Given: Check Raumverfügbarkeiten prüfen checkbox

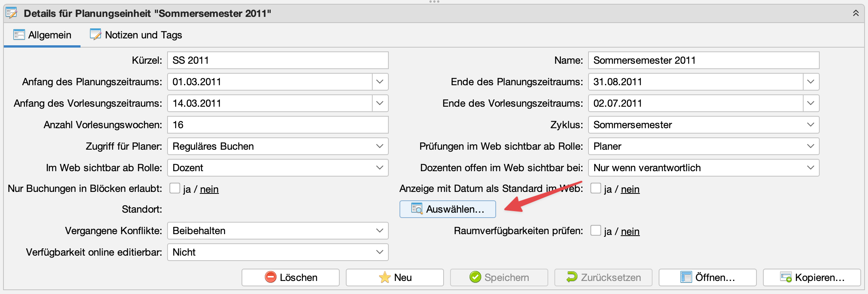Looking at the screenshot, I should (595, 231).
